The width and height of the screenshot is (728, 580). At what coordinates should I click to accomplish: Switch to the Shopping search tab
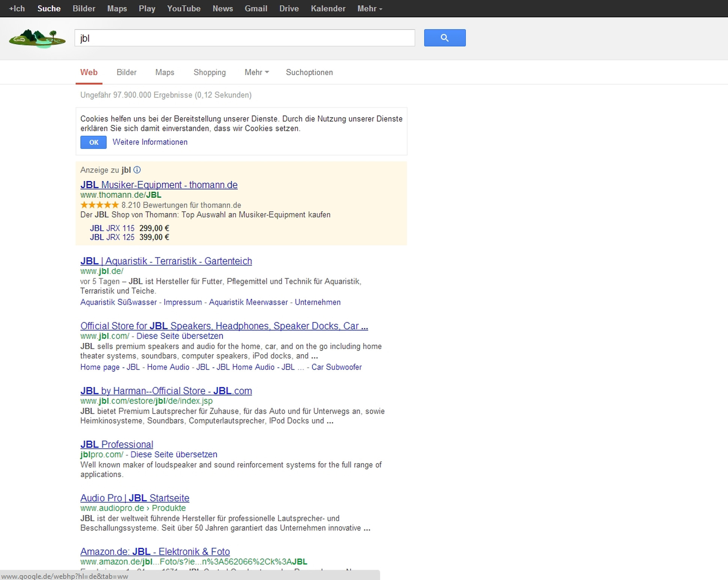210,72
